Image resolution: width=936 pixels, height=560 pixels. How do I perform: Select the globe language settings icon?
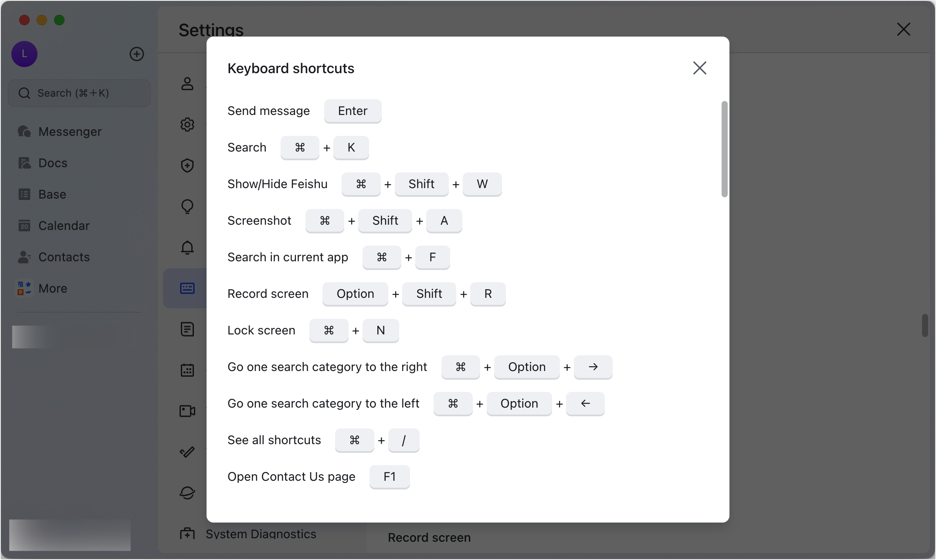pyautogui.click(x=187, y=493)
